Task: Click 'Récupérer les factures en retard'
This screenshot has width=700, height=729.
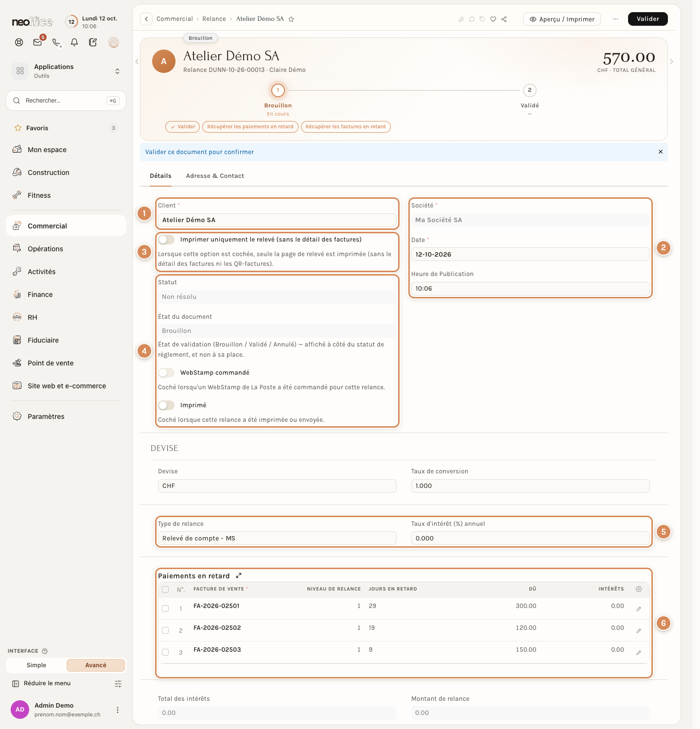Action: (x=346, y=127)
